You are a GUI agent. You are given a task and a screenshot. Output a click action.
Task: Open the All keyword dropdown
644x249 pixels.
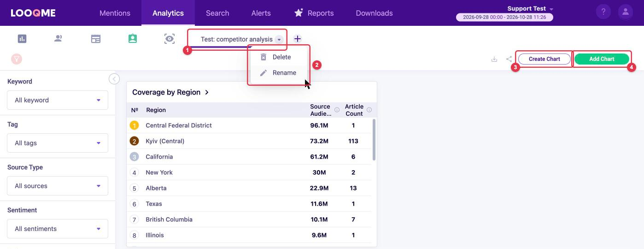pyautogui.click(x=58, y=100)
